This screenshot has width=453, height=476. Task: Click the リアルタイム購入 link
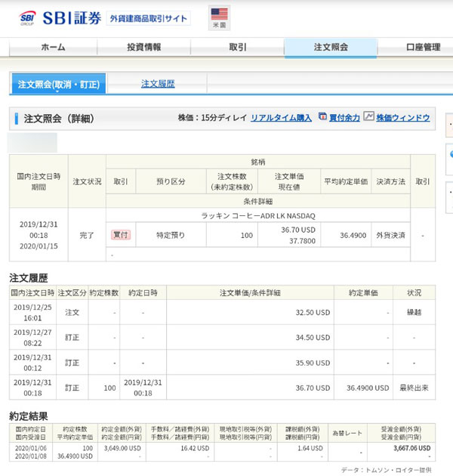click(281, 118)
